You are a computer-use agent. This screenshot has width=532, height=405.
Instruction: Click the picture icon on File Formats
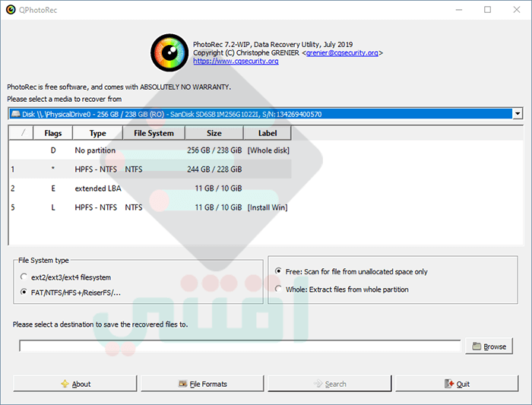(183, 384)
